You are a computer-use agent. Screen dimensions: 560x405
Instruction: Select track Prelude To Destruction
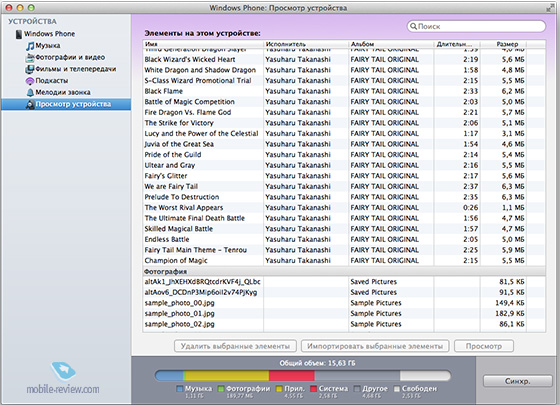[x=344, y=197]
